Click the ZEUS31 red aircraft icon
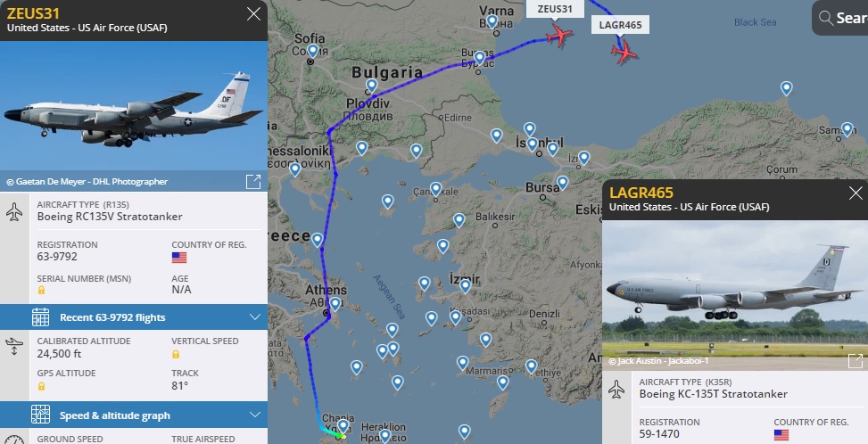Screen dimensions: 868x444 point(558,36)
